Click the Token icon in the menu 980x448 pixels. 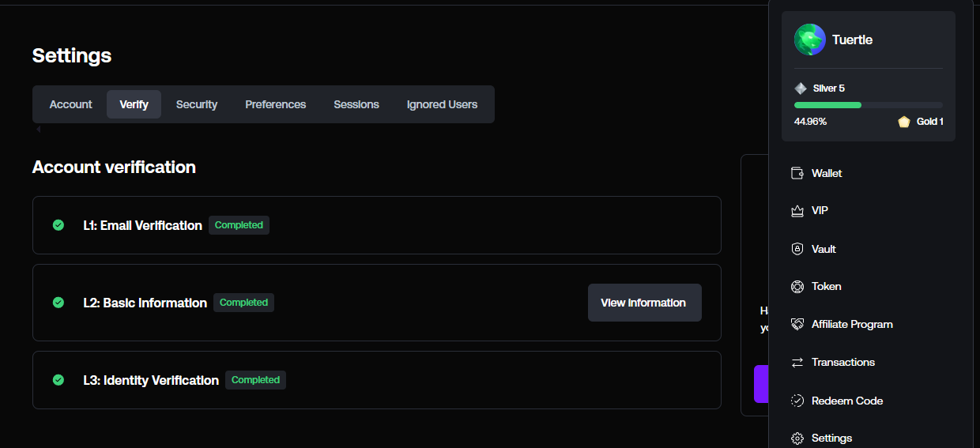coord(797,286)
